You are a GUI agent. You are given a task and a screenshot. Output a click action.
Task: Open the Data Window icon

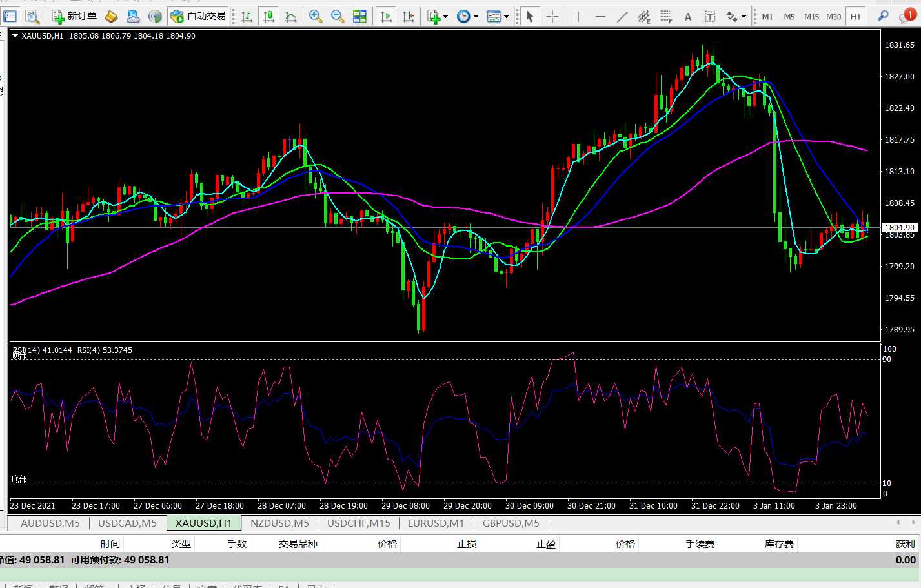point(32,16)
